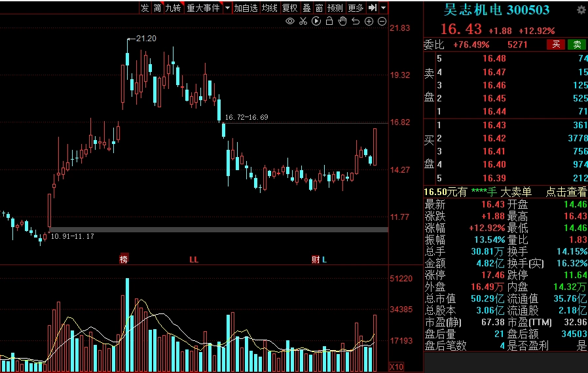Toggle the padlock lock icon

tap(329, 22)
